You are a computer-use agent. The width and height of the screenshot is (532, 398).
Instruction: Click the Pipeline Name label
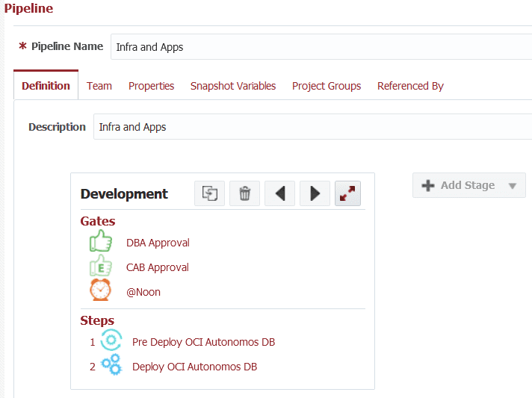(67, 46)
